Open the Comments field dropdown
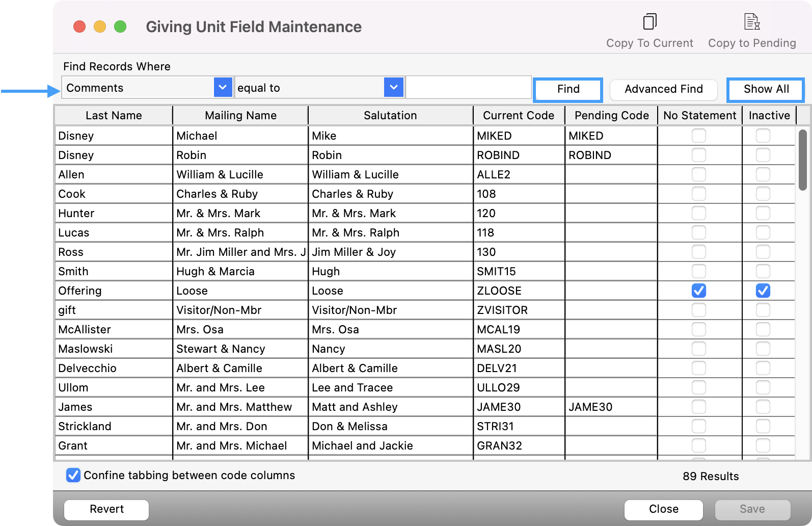Viewport: 812px width, 526px height. pos(223,88)
